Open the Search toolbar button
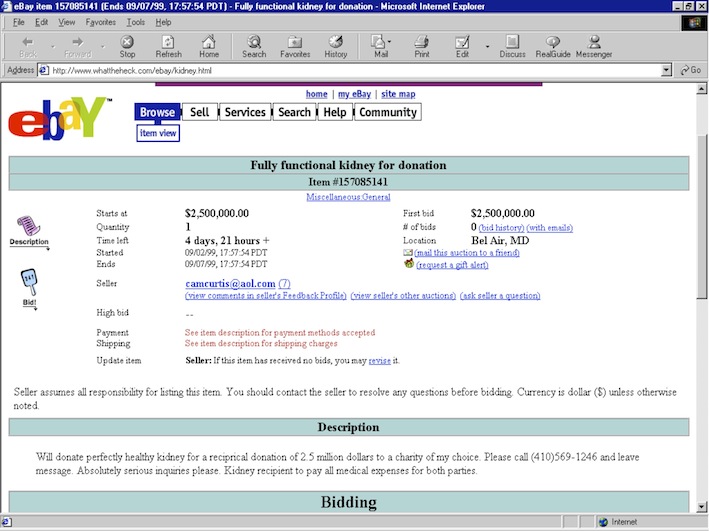709x531 pixels. (254, 46)
